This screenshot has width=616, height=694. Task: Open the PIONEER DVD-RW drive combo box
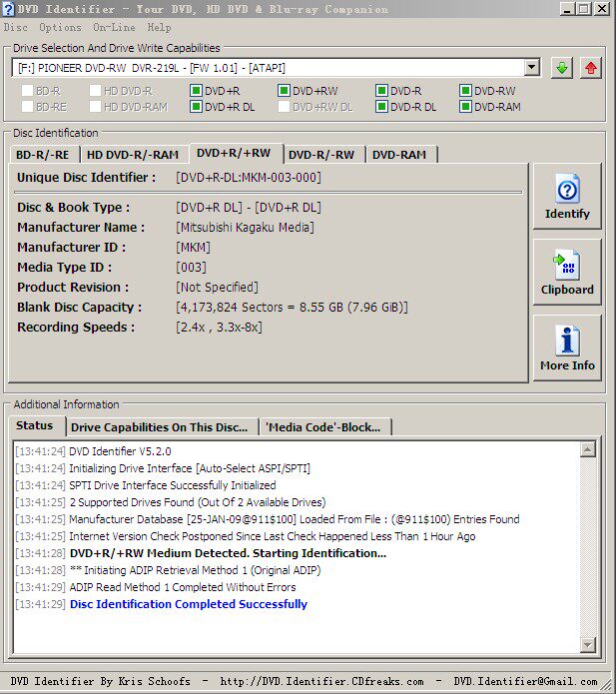(x=276, y=68)
